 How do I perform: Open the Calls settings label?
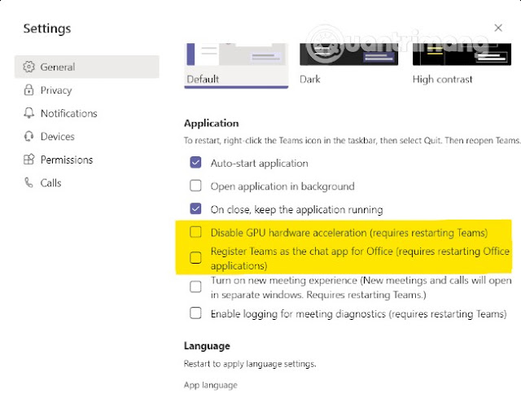(x=50, y=183)
